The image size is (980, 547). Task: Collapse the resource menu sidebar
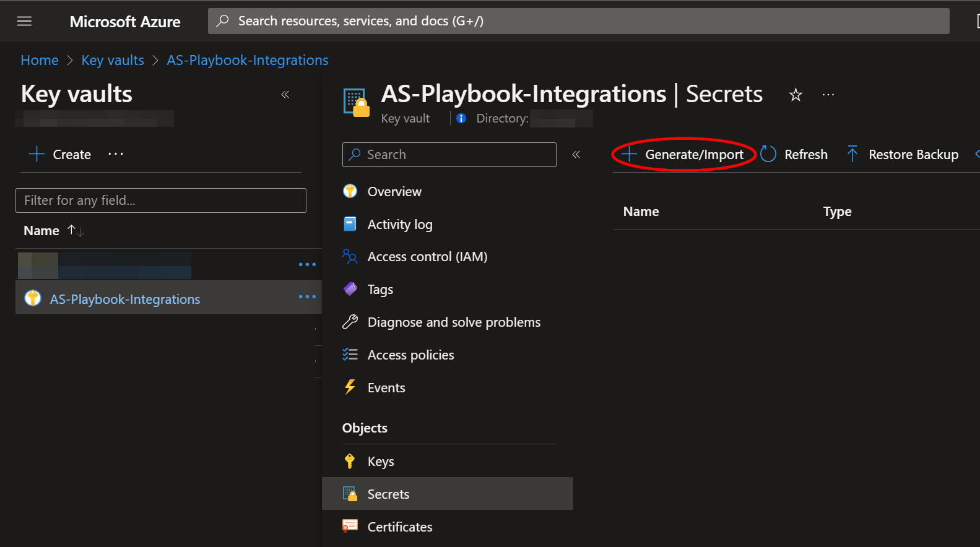pos(576,155)
